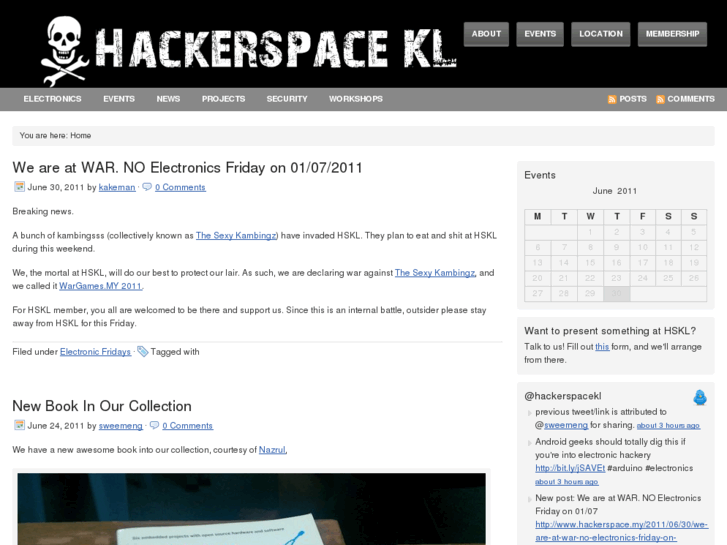Click 'Want to present something at HSKL?' heading
The height and width of the screenshot is (545, 727).
pyautogui.click(x=610, y=331)
